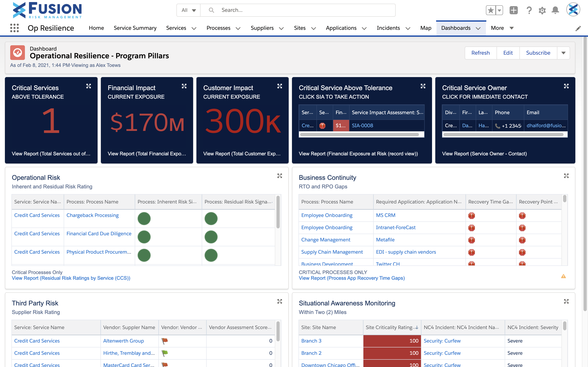This screenshot has height=367, width=588.
Task: Switch to the Home tab
Action: (x=96, y=28)
